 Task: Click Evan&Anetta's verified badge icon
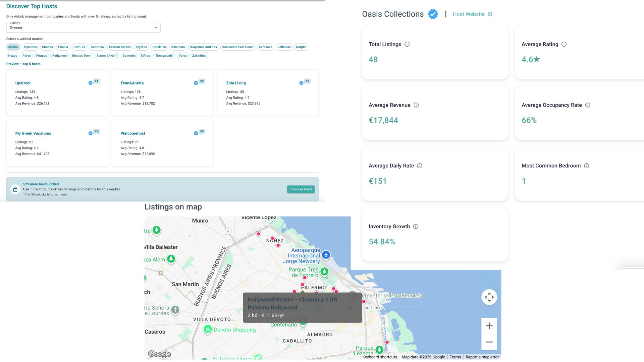click(x=196, y=83)
